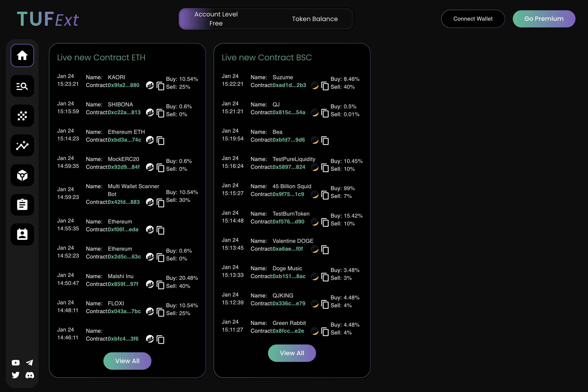The image size is (588, 392).
Task: Click View All under BSC contracts
Action: [292, 353]
